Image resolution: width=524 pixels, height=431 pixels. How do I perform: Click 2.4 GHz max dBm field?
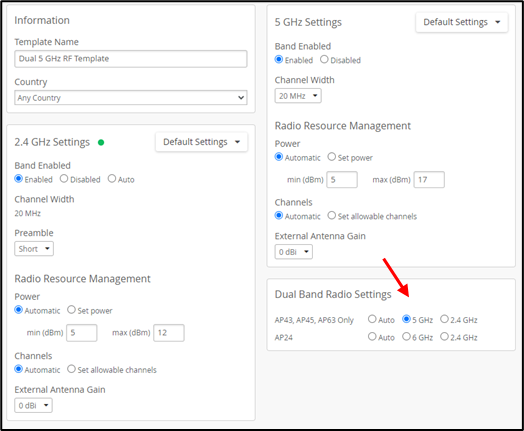169,333
